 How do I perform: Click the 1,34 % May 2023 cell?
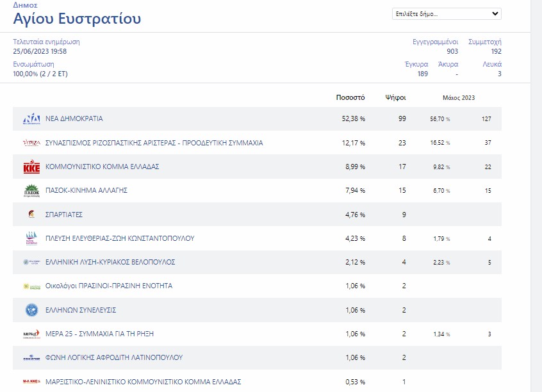[441, 334]
